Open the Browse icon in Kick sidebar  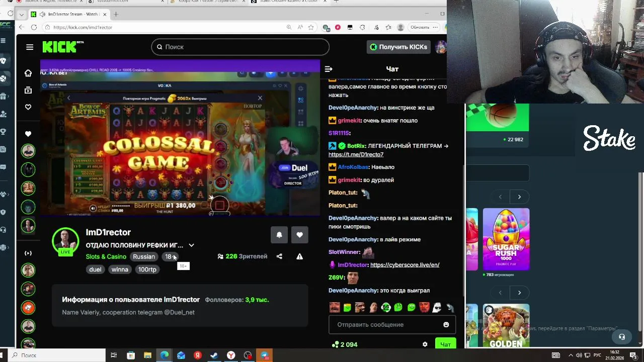[x=28, y=90]
